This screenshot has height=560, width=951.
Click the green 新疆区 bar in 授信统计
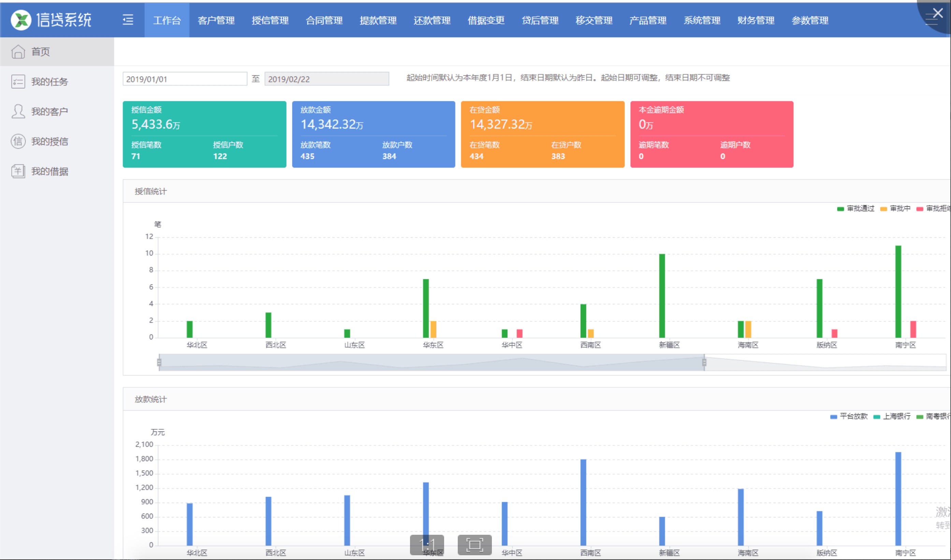coord(662,296)
